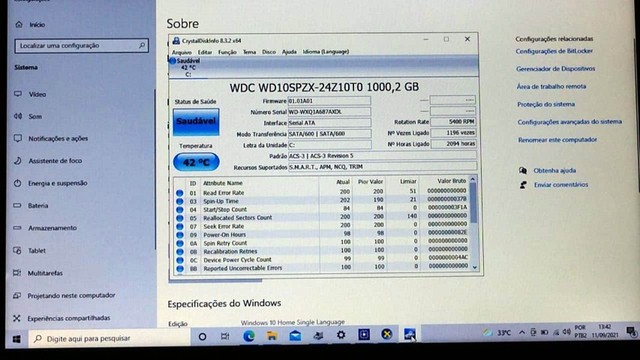The height and width of the screenshot is (360, 640).
Task: Open the Renomear este computador link
Action: pos(558,140)
